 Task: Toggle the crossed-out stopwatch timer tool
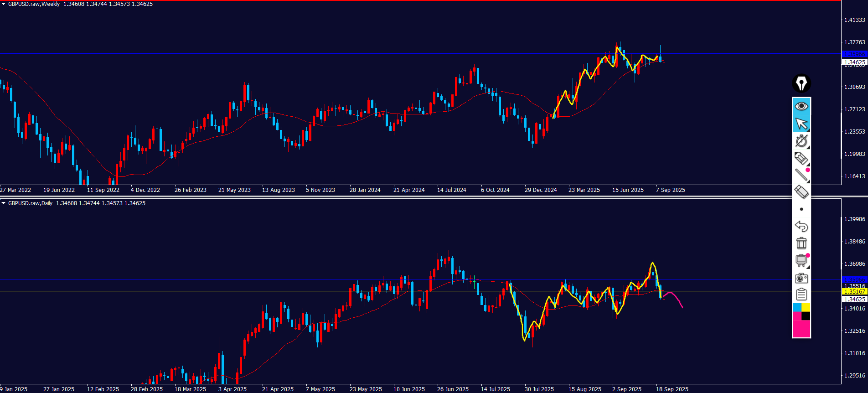(x=801, y=141)
